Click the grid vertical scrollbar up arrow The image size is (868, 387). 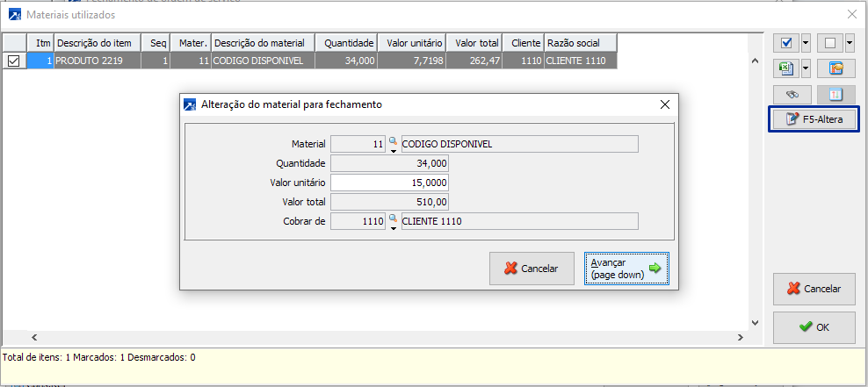click(755, 61)
